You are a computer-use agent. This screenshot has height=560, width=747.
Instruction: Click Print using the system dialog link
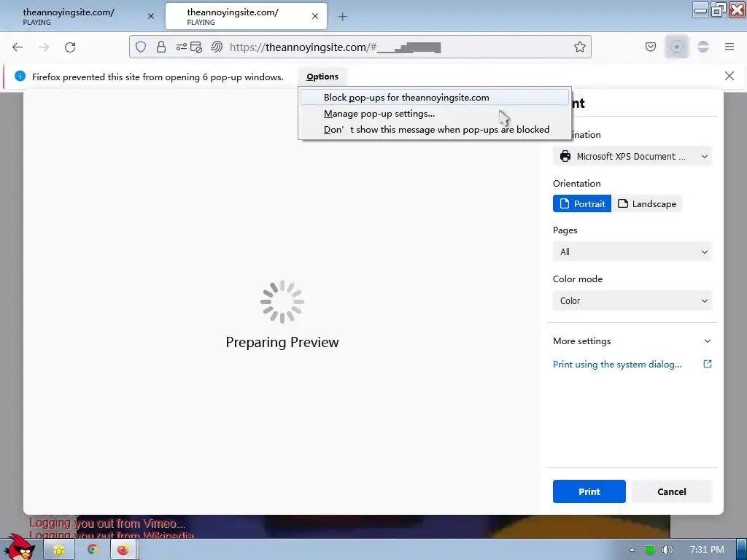(x=617, y=365)
